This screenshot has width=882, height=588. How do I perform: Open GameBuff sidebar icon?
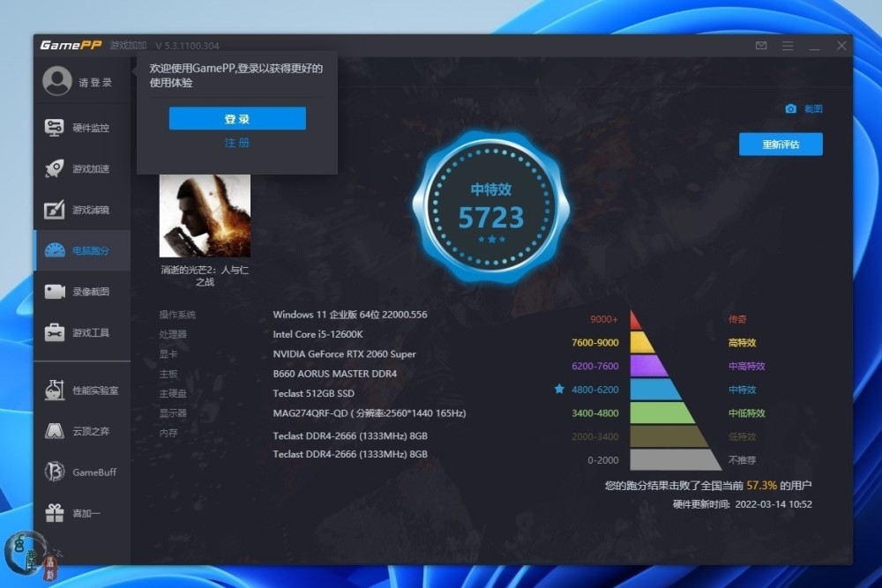55,472
